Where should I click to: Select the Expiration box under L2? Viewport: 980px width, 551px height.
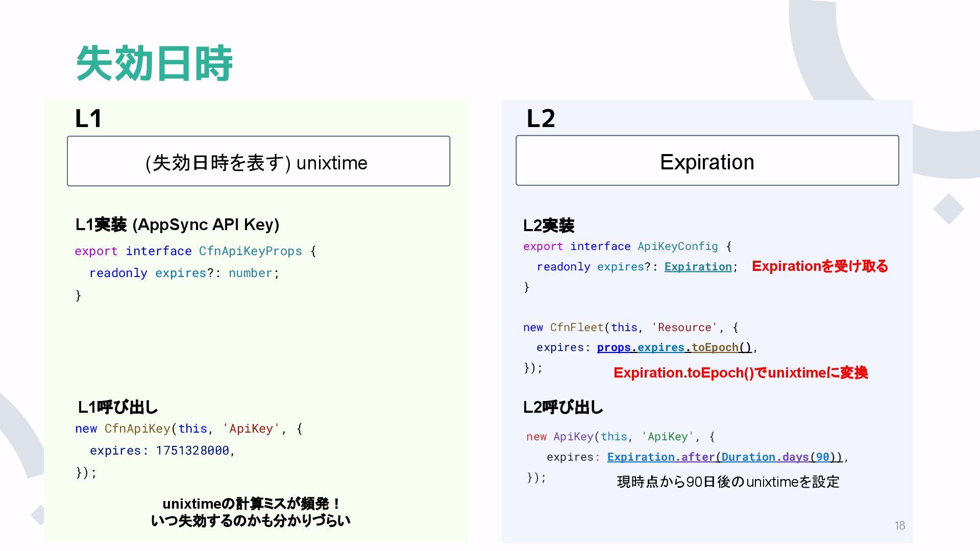coord(707,160)
